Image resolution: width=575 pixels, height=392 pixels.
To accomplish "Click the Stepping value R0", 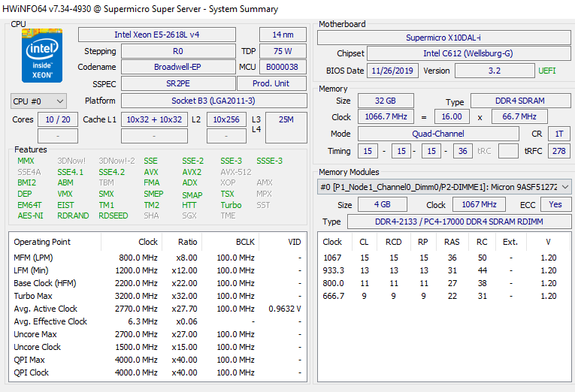I will click(178, 51).
